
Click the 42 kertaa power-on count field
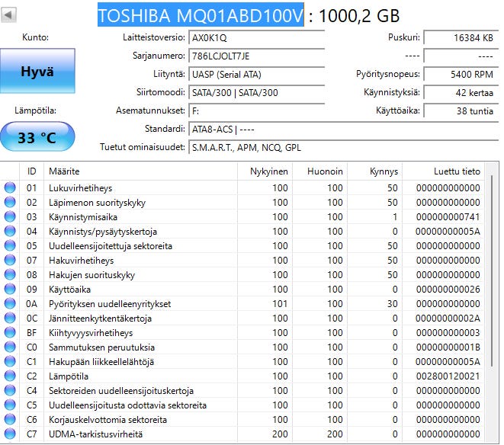(x=461, y=93)
